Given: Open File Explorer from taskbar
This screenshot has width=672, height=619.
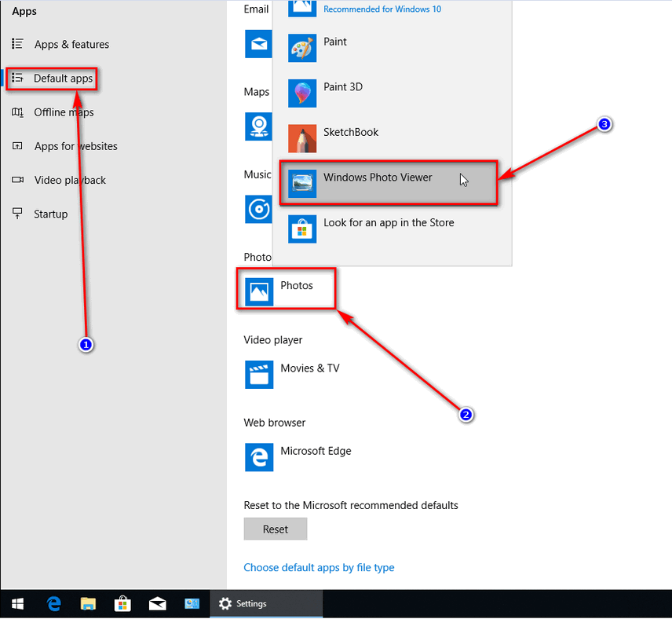Looking at the screenshot, I should pos(88,604).
